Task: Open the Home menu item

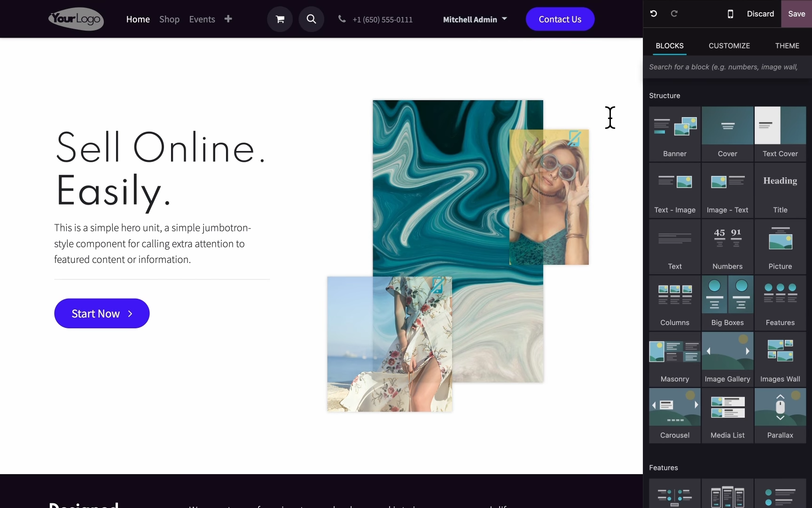Action: click(x=138, y=19)
